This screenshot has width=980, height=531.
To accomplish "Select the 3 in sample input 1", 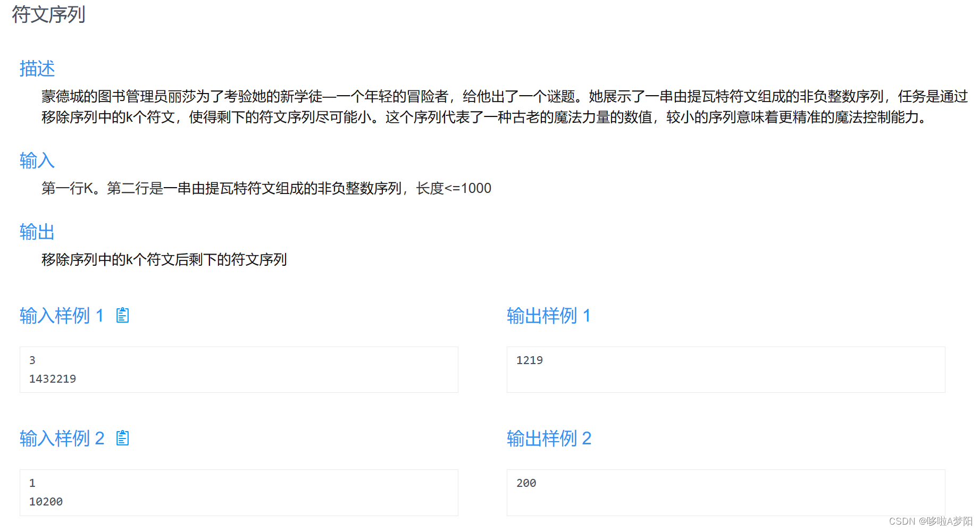I will pos(32,360).
